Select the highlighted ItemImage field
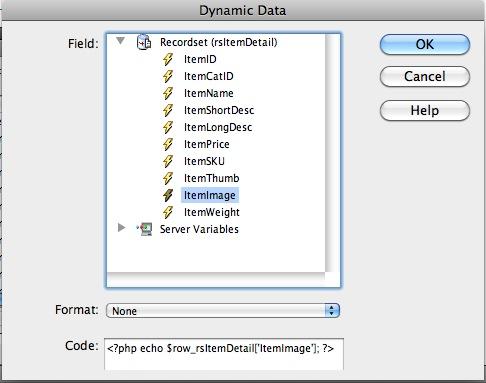486x383 pixels. coord(210,195)
